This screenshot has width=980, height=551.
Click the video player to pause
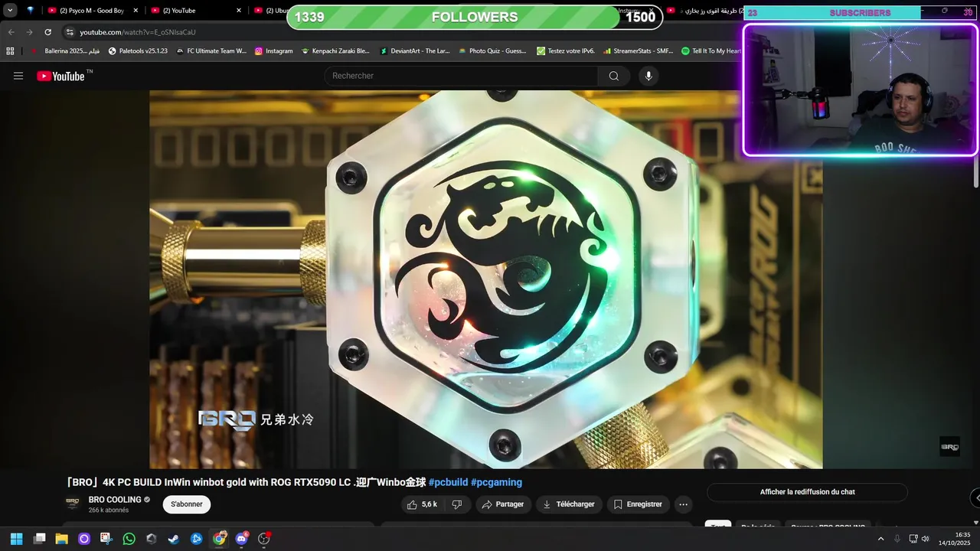tap(486, 279)
